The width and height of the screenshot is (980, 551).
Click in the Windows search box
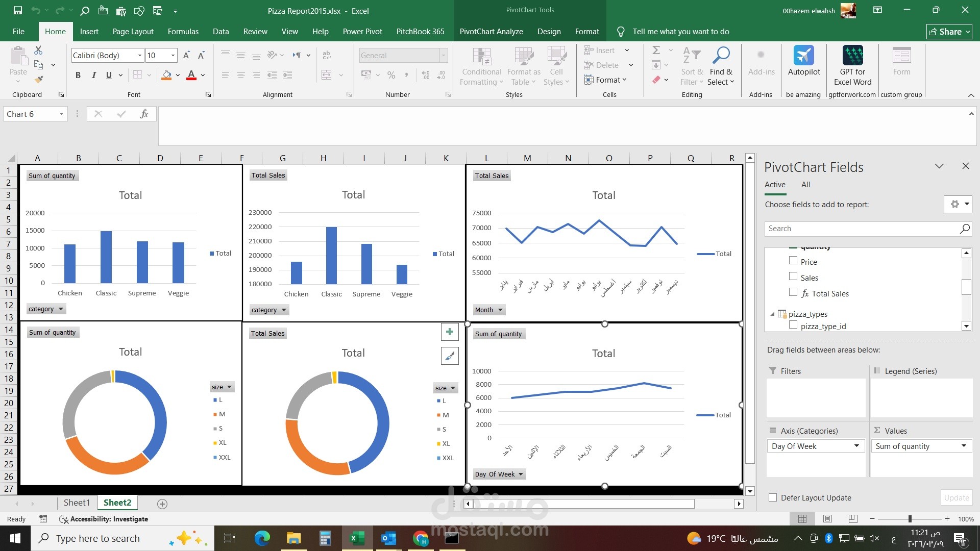point(122,538)
